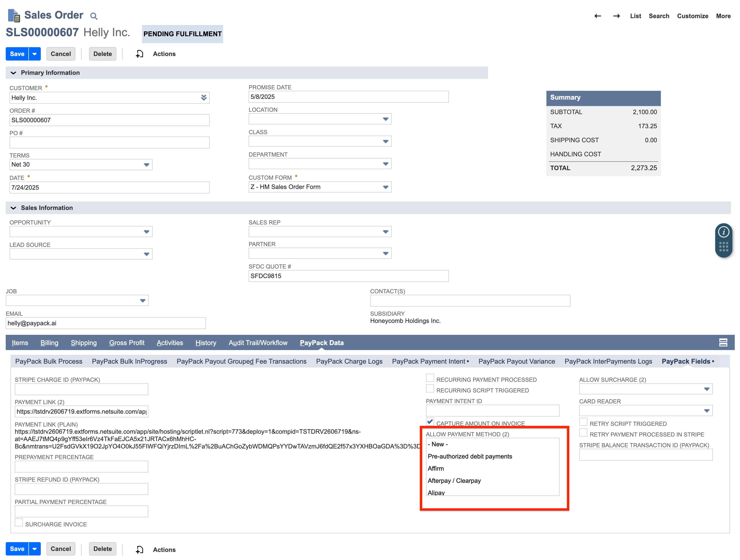Click the Actions icon next to Cancel
The height and width of the screenshot is (560, 740).
click(139, 53)
